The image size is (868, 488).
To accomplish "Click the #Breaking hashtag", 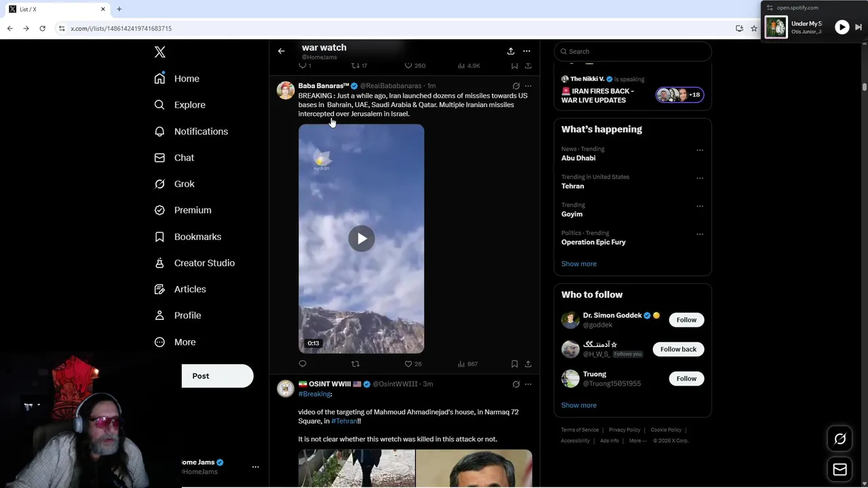I will coord(315,394).
